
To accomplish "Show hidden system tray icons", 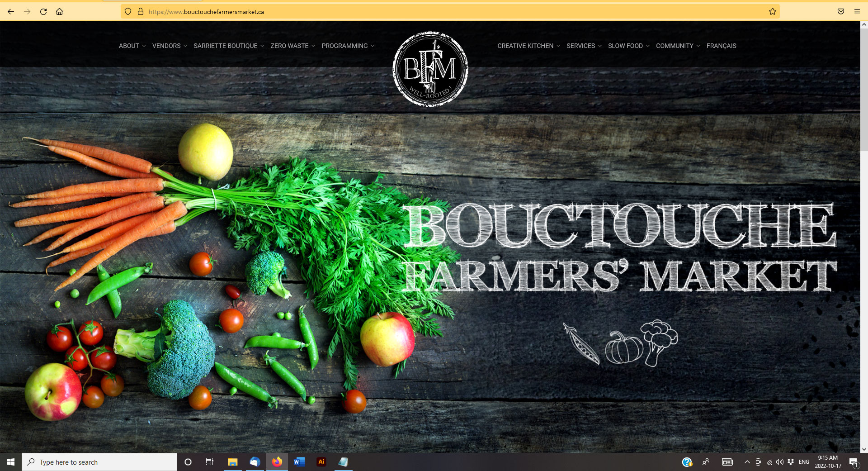I will (747, 462).
